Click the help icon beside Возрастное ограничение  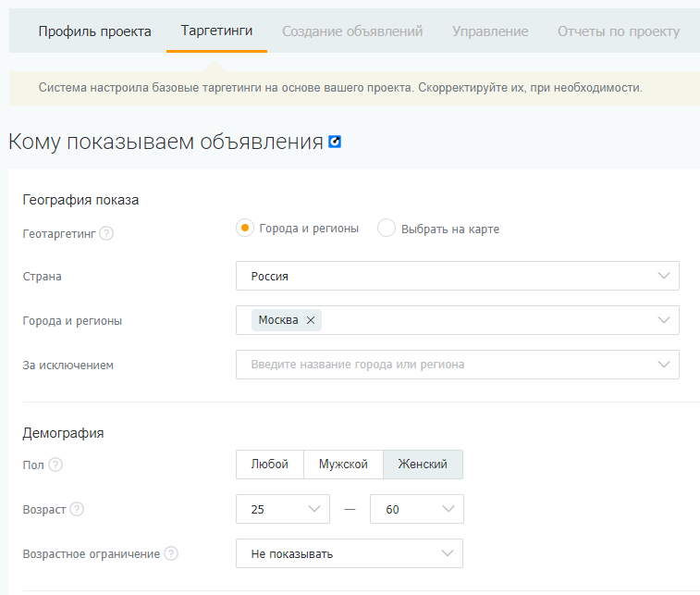[171, 553]
